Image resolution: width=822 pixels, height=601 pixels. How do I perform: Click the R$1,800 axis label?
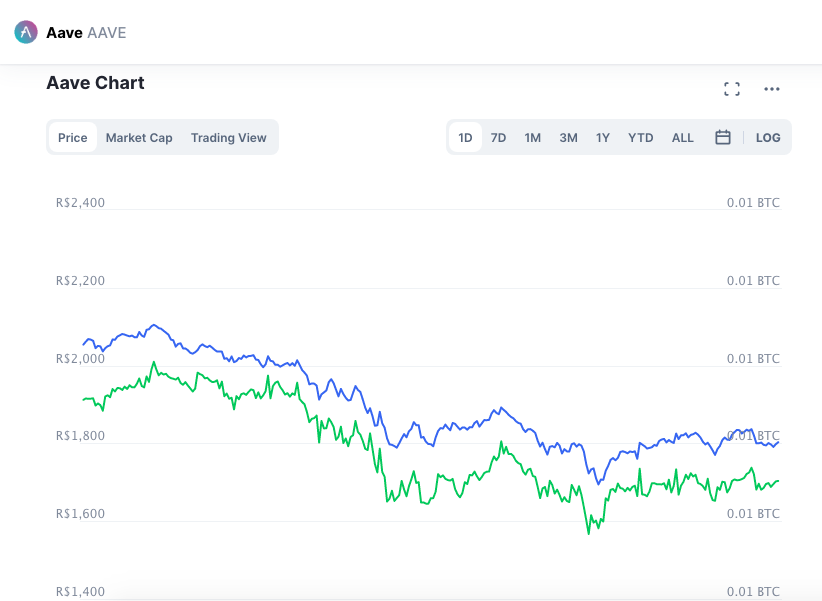(80, 436)
